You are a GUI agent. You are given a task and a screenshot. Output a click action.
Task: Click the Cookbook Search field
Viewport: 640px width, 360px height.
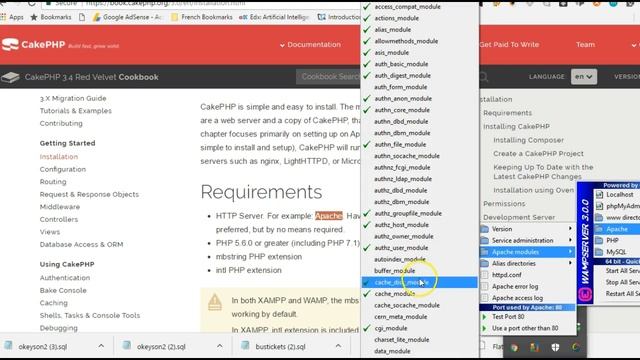(x=328, y=77)
